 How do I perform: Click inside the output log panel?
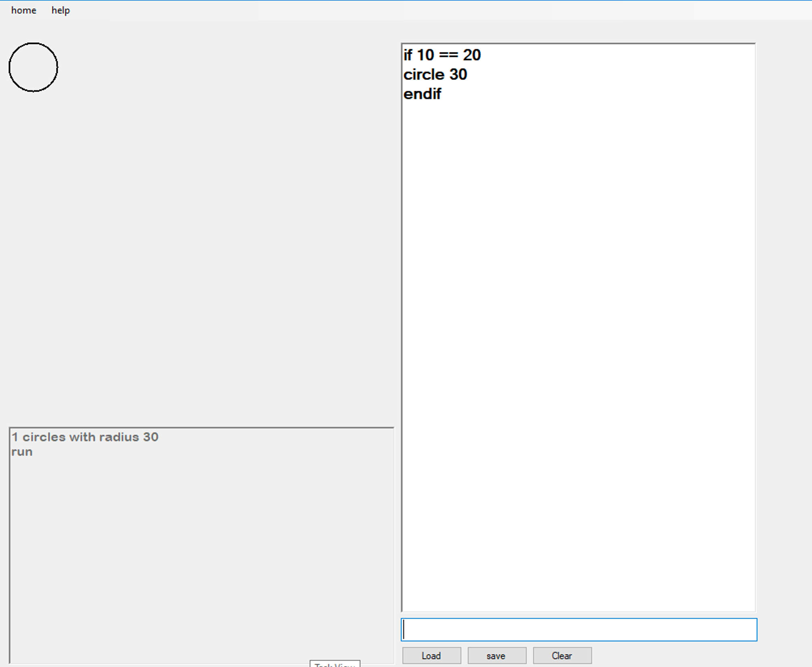(x=198, y=545)
